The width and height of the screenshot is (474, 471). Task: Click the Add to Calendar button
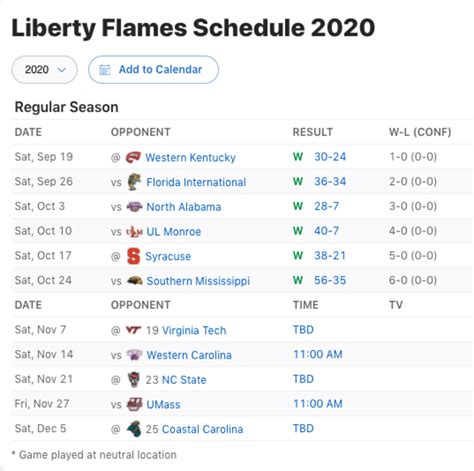(153, 70)
